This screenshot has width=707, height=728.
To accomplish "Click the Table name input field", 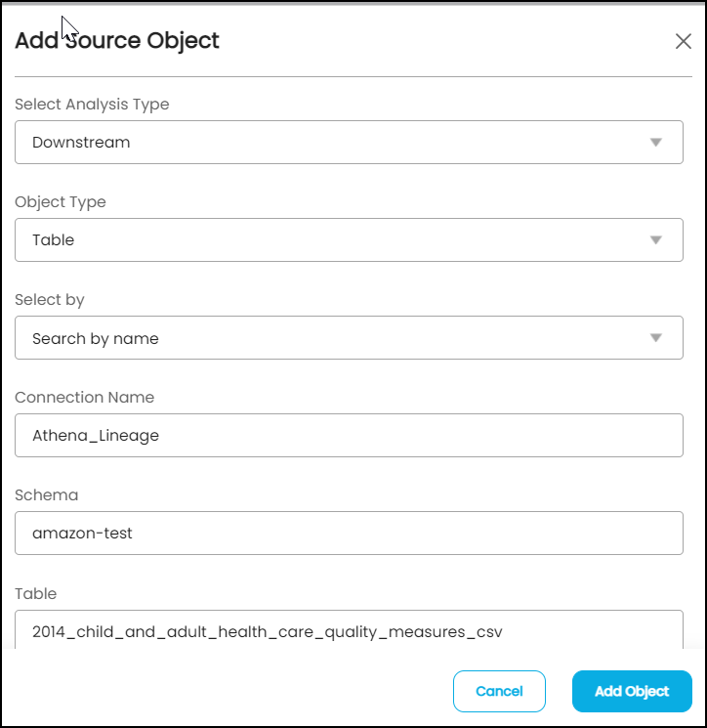I will pos(349,630).
